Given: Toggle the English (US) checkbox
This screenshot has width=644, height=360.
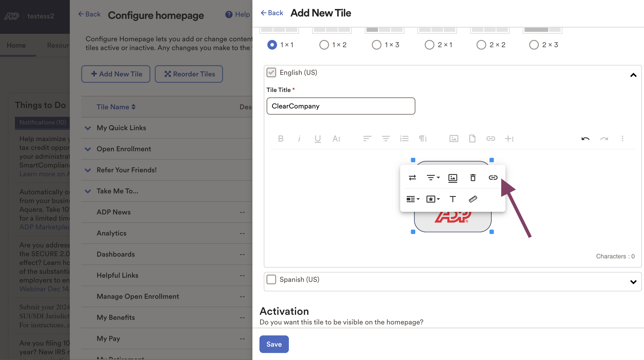Looking at the screenshot, I should click(271, 72).
